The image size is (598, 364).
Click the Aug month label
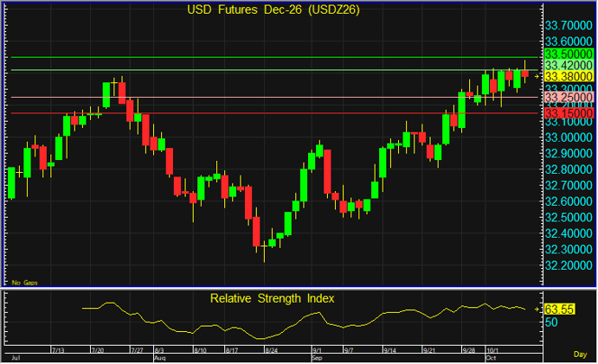pos(160,358)
